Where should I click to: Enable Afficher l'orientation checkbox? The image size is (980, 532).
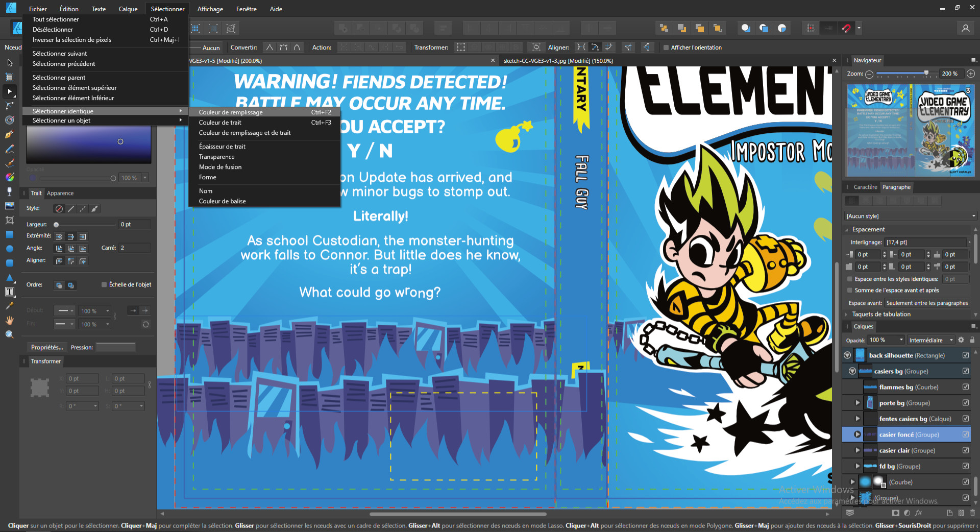[666, 47]
